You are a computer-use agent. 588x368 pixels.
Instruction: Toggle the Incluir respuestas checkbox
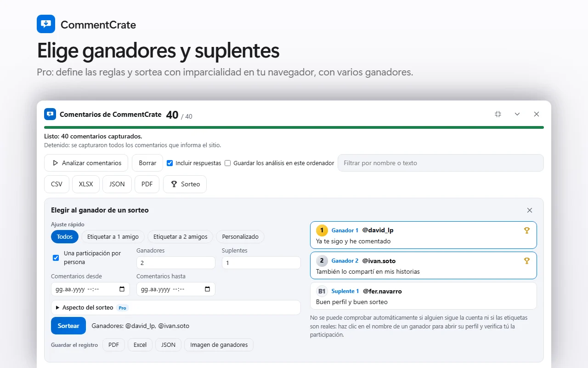click(x=170, y=163)
